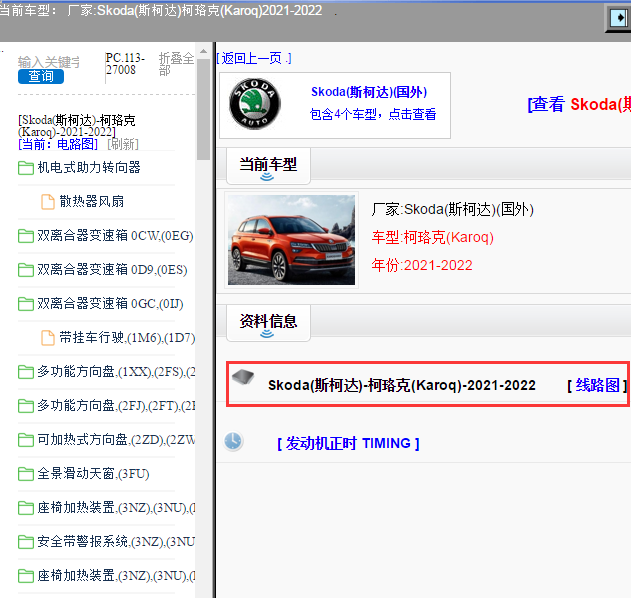Click folder icon of 全景滑动天窗
This screenshot has width=631, height=598.
(x=26, y=474)
